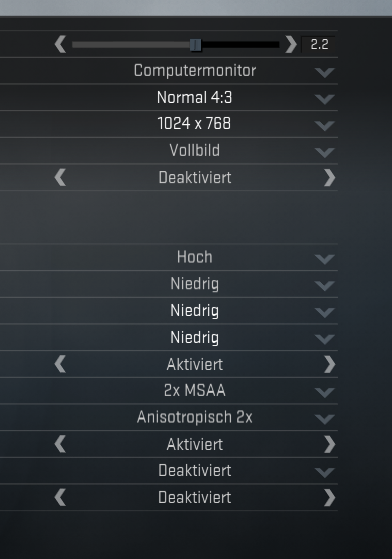Viewport: 392px width, 559px height.
Task: Toggle the Aktiviert option above 2x MSAA
Action: (195, 364)
